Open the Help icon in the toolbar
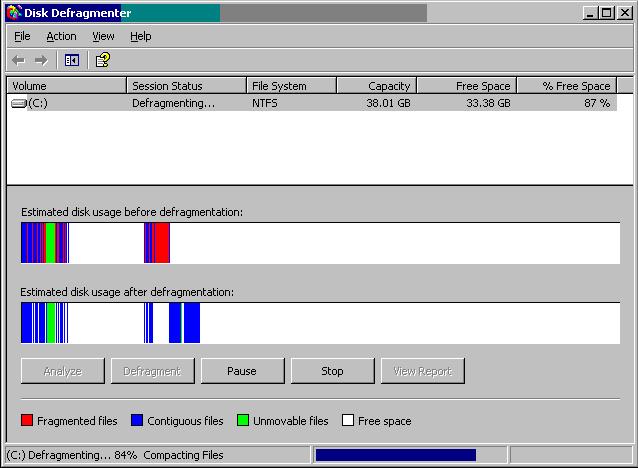Screen dimensions: 638x468 click(103, 60)
